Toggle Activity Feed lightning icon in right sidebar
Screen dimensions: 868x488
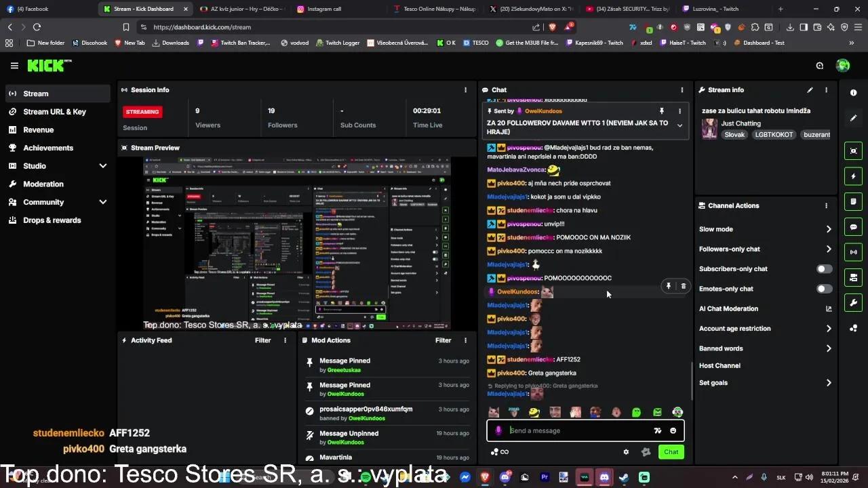854,176
